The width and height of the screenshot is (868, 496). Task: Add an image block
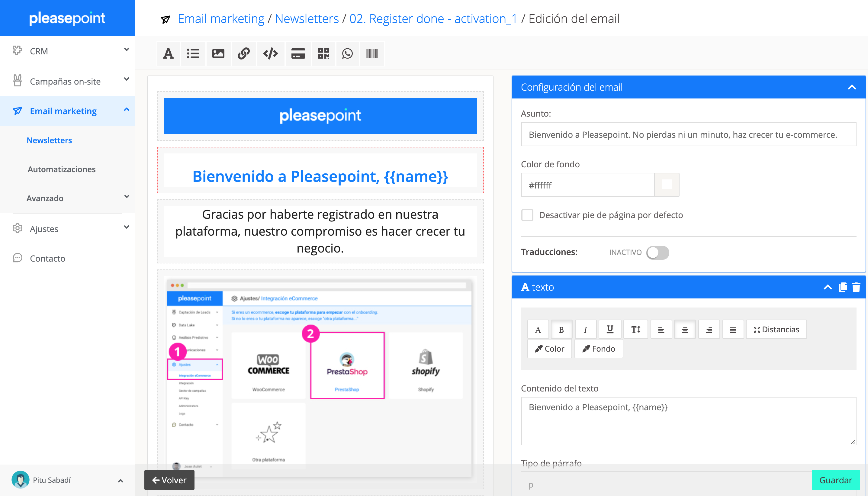pos(218,53)
